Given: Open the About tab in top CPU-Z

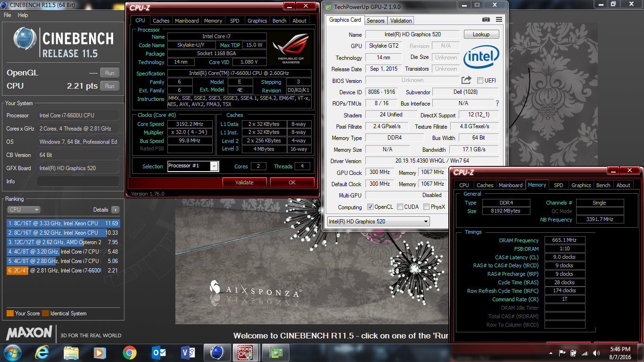Looking at the screenshot, I should pos(299,21).
